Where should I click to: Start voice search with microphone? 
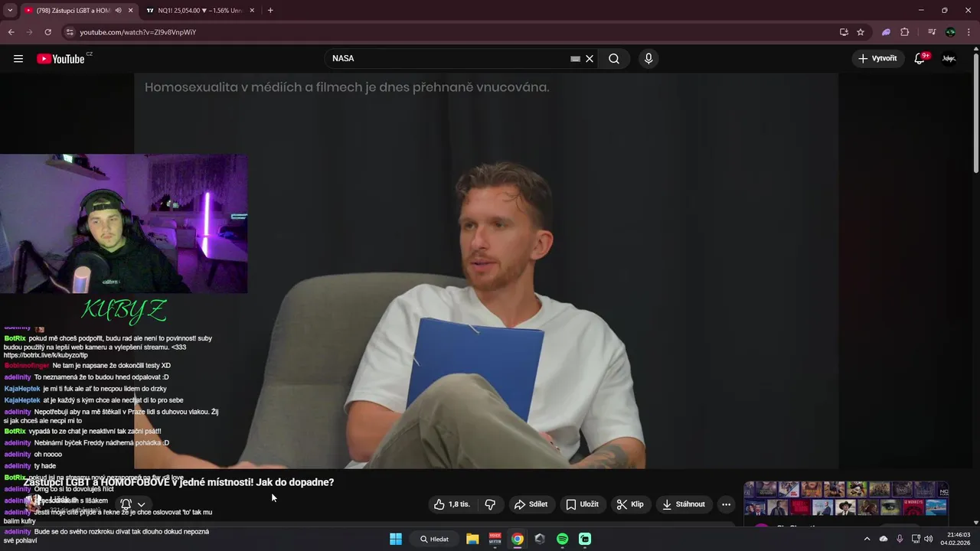[x=648, y=59]
